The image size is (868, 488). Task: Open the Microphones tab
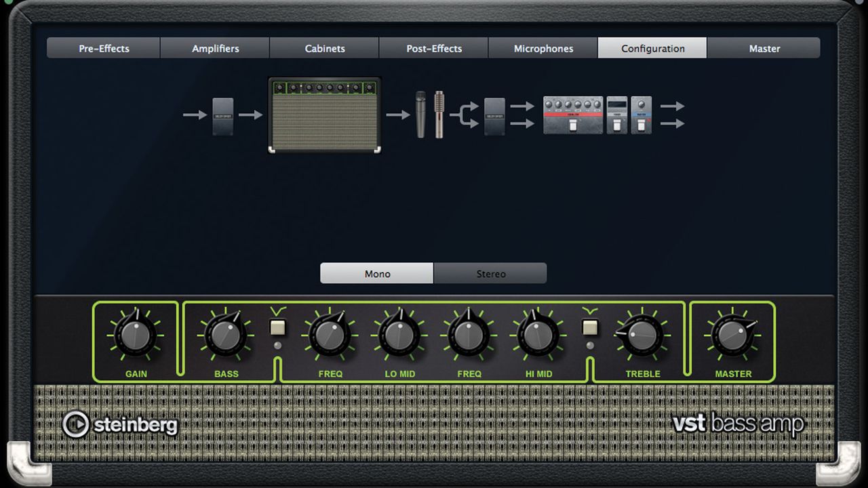click(x=543, y=48)
